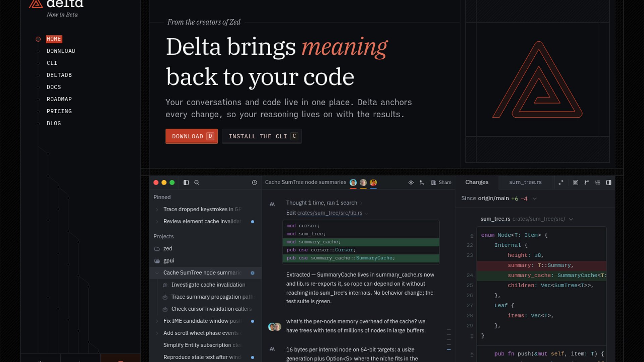Click the file tree outline icon

598,182
